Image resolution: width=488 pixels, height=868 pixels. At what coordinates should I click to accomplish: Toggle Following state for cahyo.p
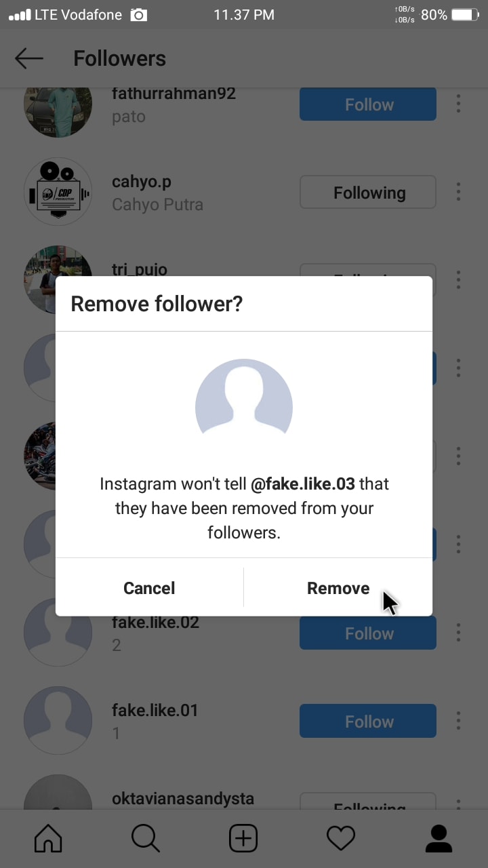[368, 193]
